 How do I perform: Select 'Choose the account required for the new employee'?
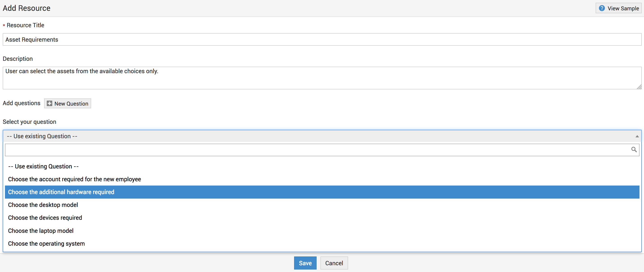coord(74,179)
